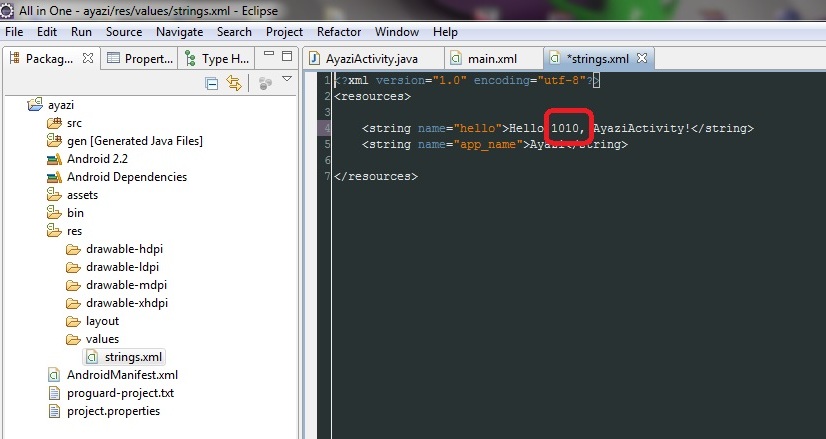Viewport: 826px width, 439px height.
Task: Switch to the Type Hierarchy tab
Action: tap(217, 58)
